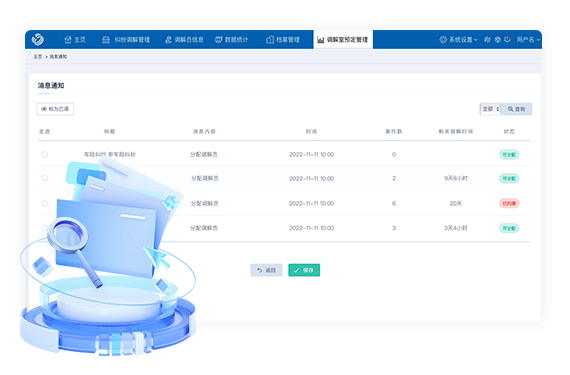570x375 pixels.
Task: Click the 可分配 badge in the 3天4小时 row
Action: (x=509, y=228)
